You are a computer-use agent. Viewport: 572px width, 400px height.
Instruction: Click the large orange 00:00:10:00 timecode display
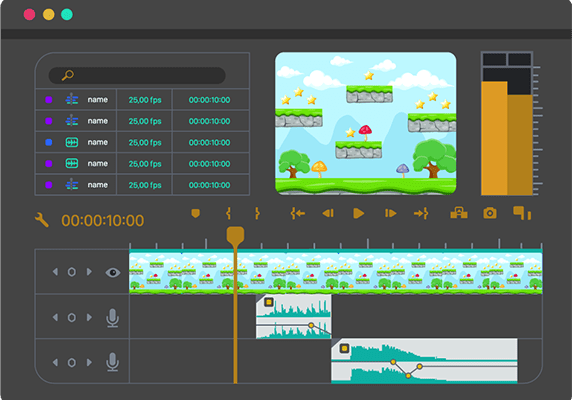[x=103, y=221]
